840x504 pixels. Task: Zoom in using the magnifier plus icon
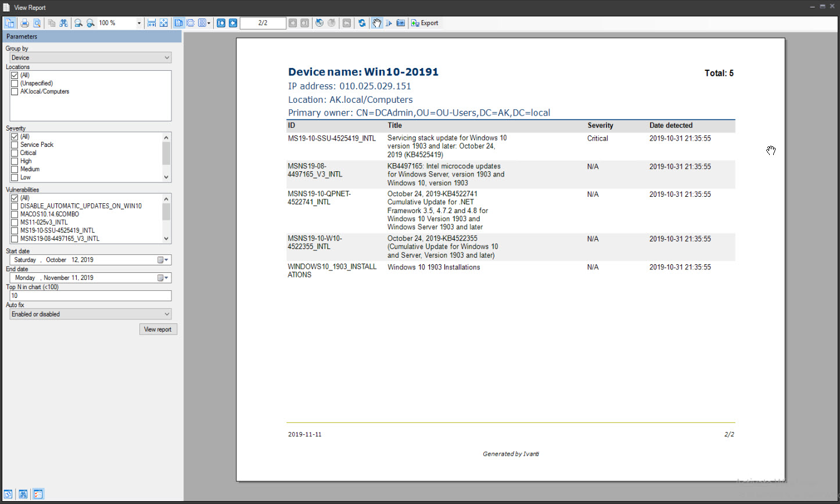[91, 23]
